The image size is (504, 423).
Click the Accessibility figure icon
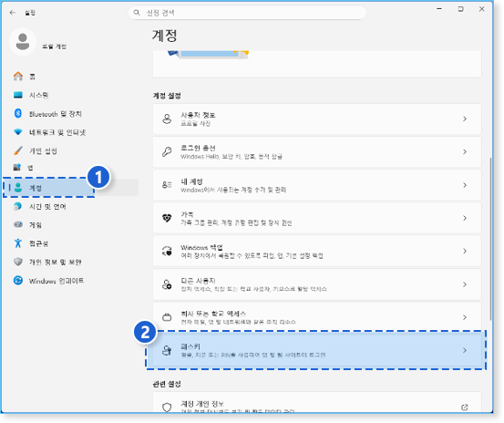[x=18, y=243]
